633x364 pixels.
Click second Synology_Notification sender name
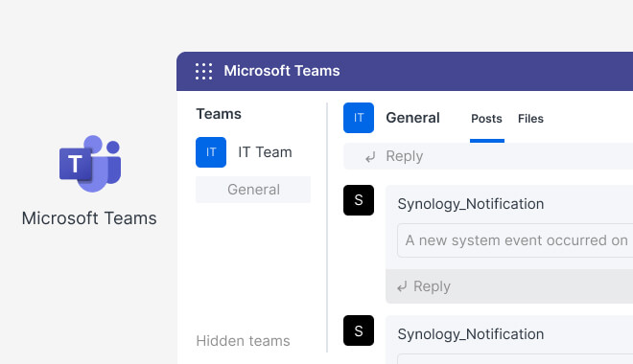(471, 334)
